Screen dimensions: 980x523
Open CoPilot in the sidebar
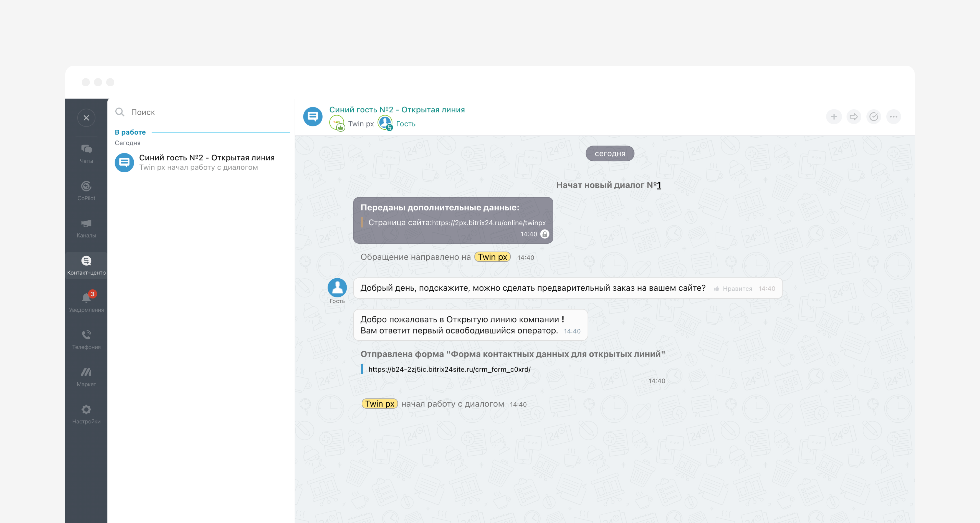86,191
